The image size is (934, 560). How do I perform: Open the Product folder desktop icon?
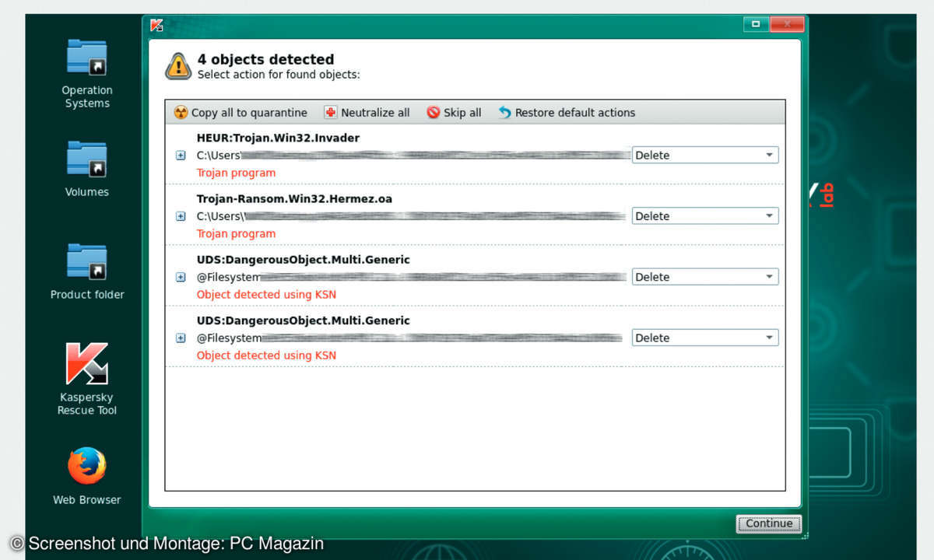87,271
